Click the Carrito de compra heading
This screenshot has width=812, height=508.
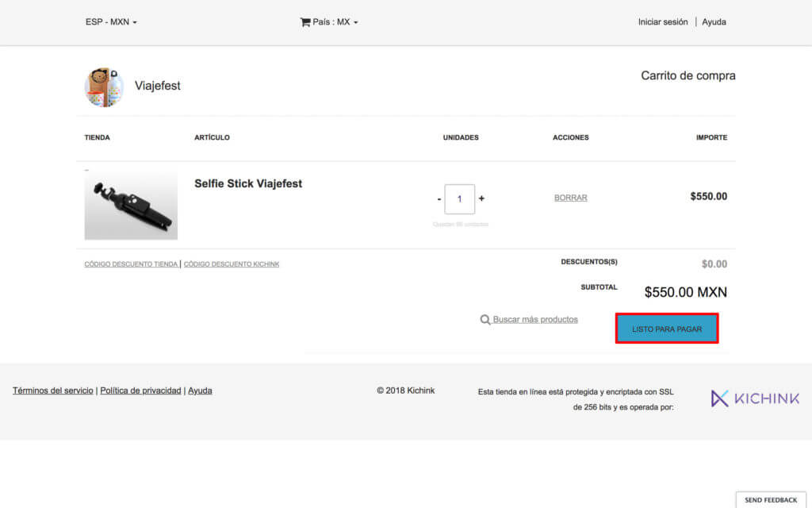pyautogui.click(x=688, y=75)
